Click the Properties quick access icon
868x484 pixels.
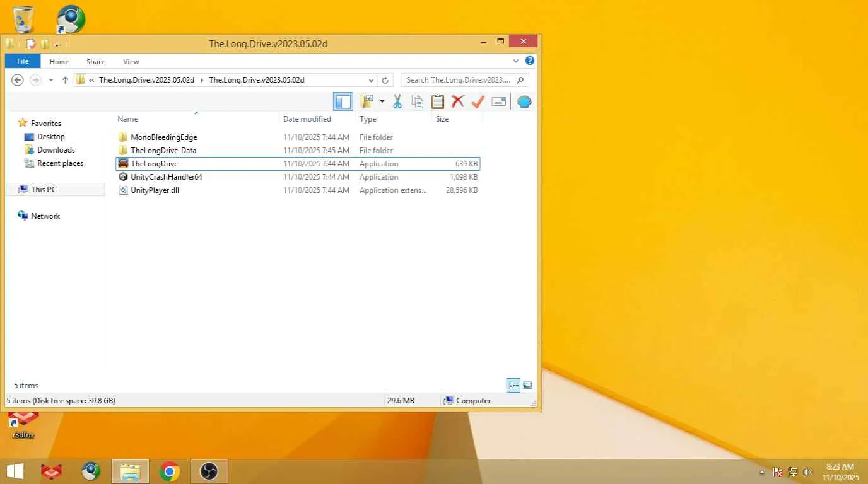30,44
